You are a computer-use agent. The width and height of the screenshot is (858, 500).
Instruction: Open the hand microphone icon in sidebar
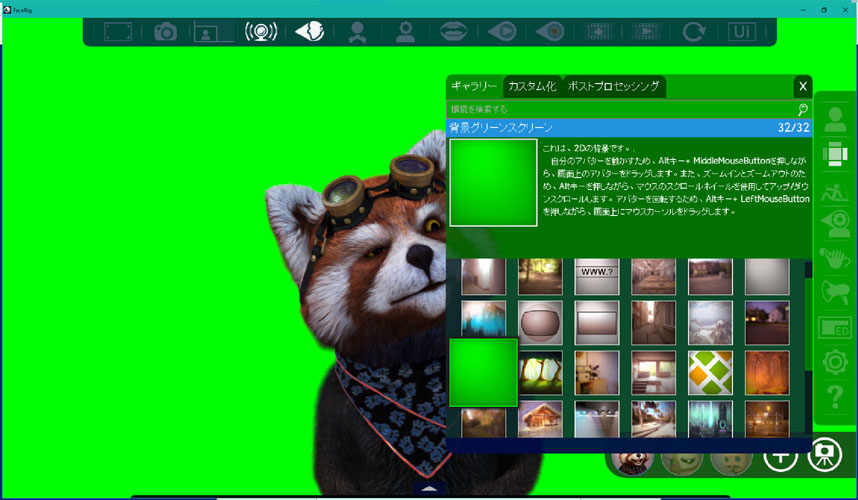point(835,258)
